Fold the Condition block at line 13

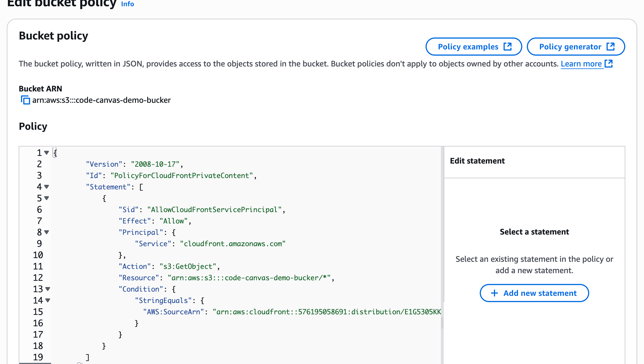[48, 289]
